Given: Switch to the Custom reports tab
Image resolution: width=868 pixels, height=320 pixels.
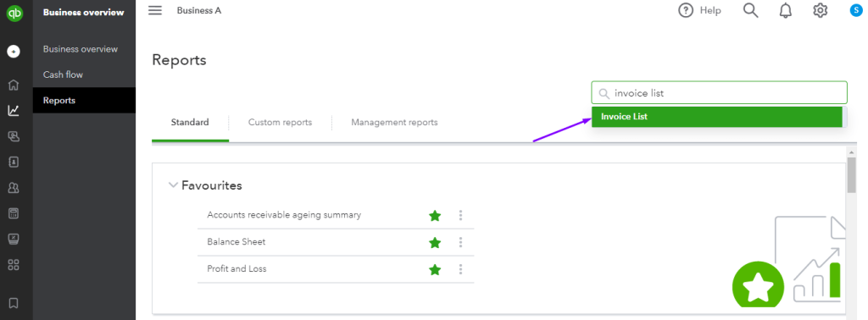Looking at the screenshot, I should (280, 122).
